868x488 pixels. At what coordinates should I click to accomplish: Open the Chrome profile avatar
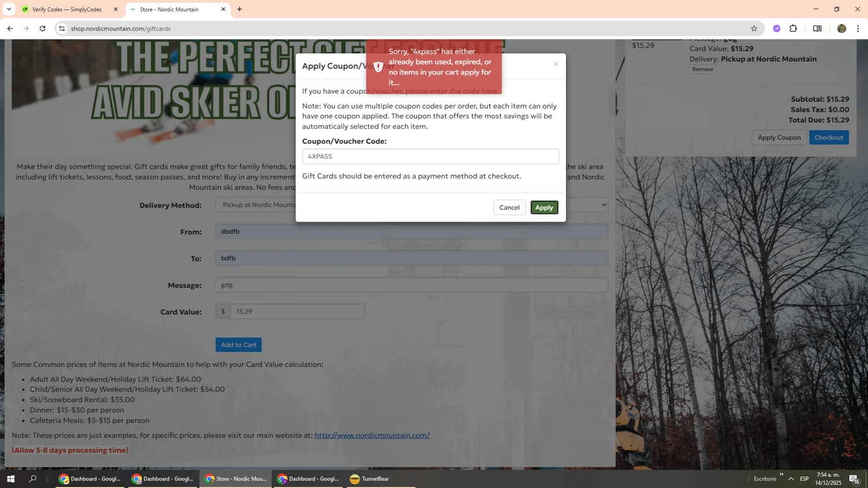pos(841,28)
